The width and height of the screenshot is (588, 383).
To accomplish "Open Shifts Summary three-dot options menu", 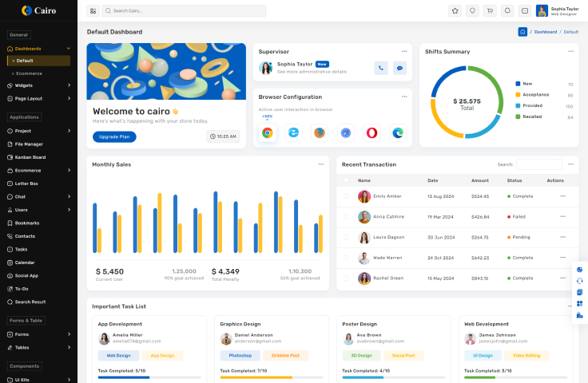I will pyautogui.click(x=570, y=51).
